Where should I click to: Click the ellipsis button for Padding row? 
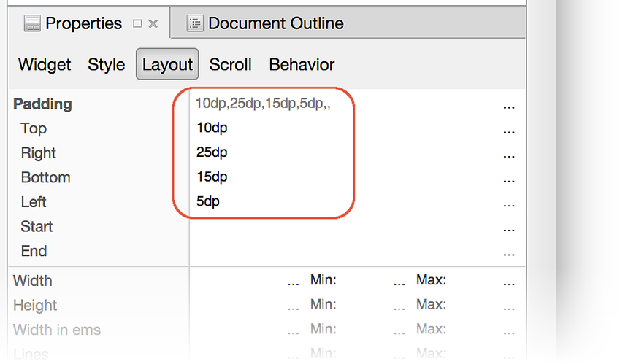[x=509, y=104]
